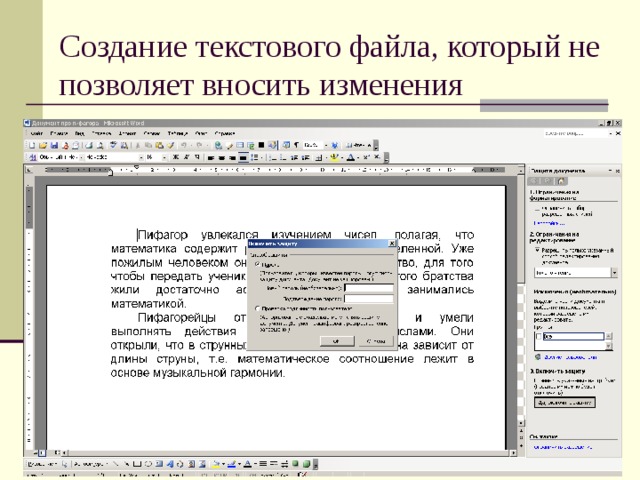Screen dimensions: 640x480
Task: Focus the confirm password input field
Action: click(369, 299)
